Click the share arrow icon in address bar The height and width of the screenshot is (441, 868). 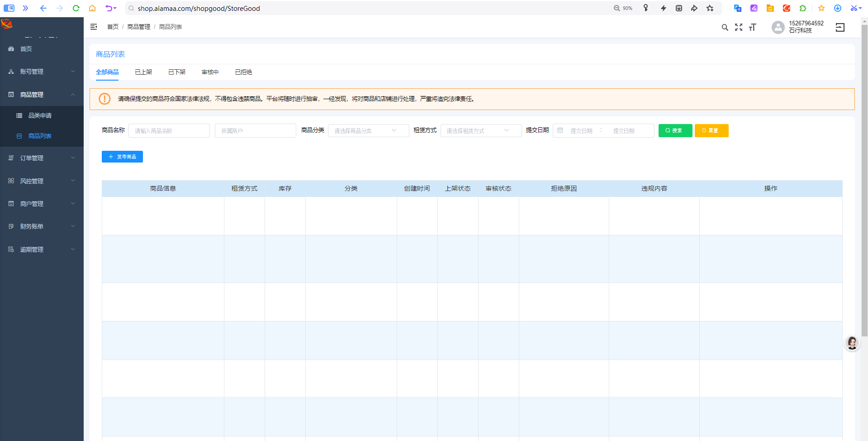tap(694, 8)
